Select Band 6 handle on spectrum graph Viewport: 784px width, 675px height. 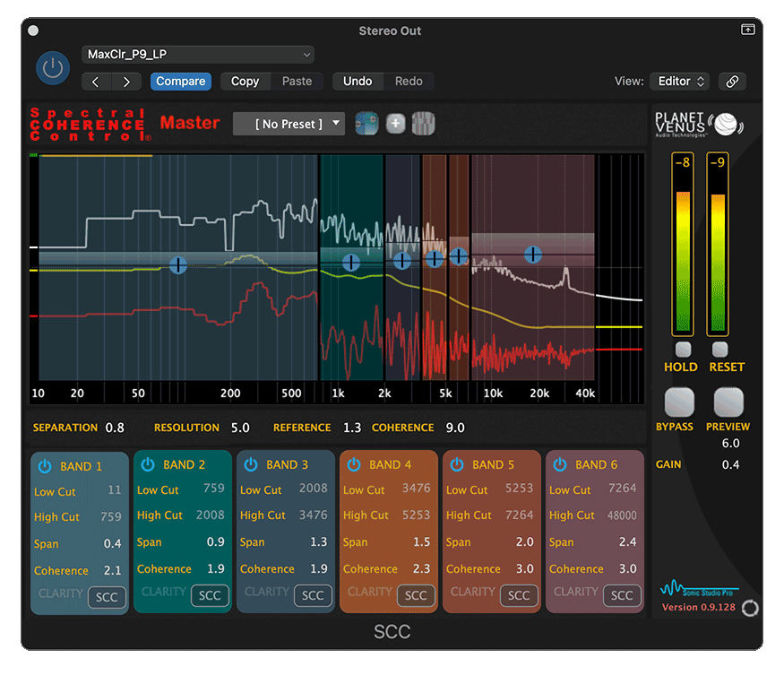533,255
